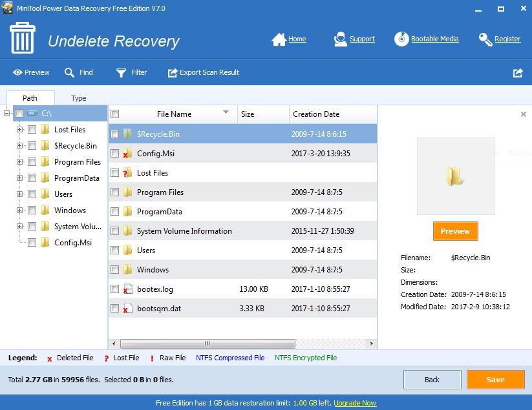Click the bootex.log deleted file icon

coord(127,289)
